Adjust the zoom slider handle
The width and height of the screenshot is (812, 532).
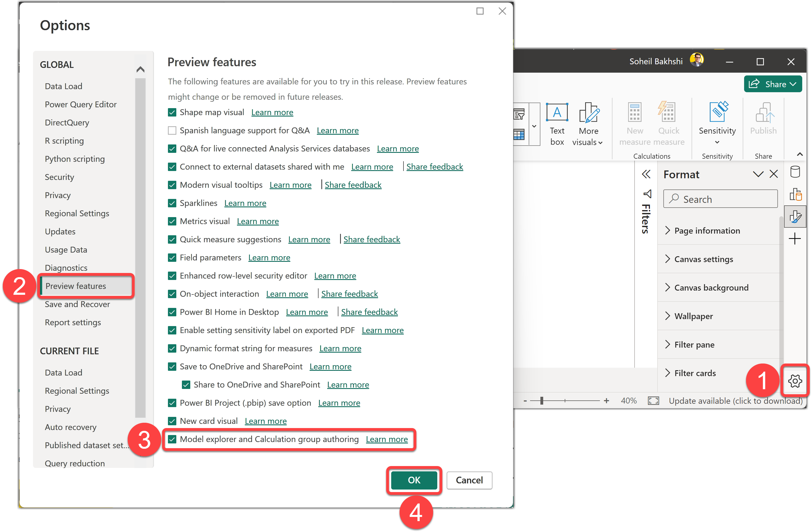(x=542, y=400)
